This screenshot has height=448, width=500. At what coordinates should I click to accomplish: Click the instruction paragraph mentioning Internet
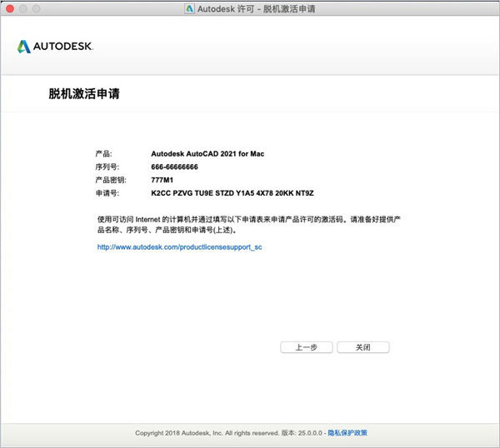tap(250, 223)
